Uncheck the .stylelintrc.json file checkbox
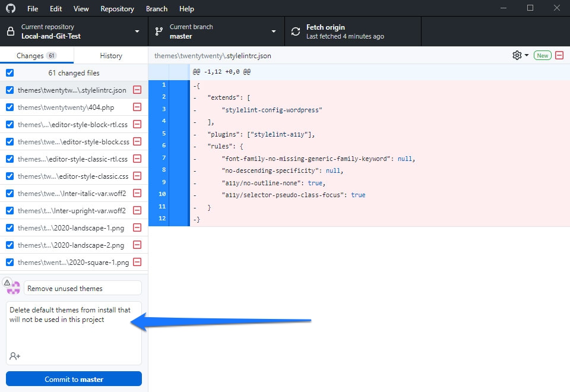The image size is (570, 392). point(10,90)
